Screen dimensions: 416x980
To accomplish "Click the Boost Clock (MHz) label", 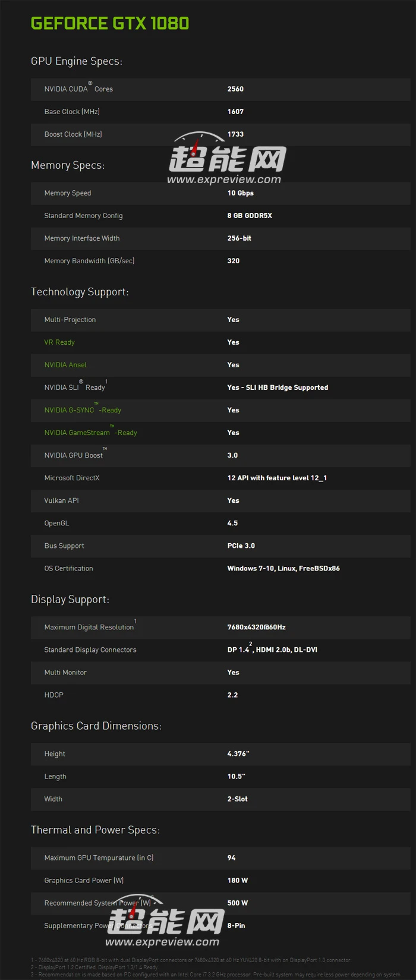I will (x=73, y=134).
